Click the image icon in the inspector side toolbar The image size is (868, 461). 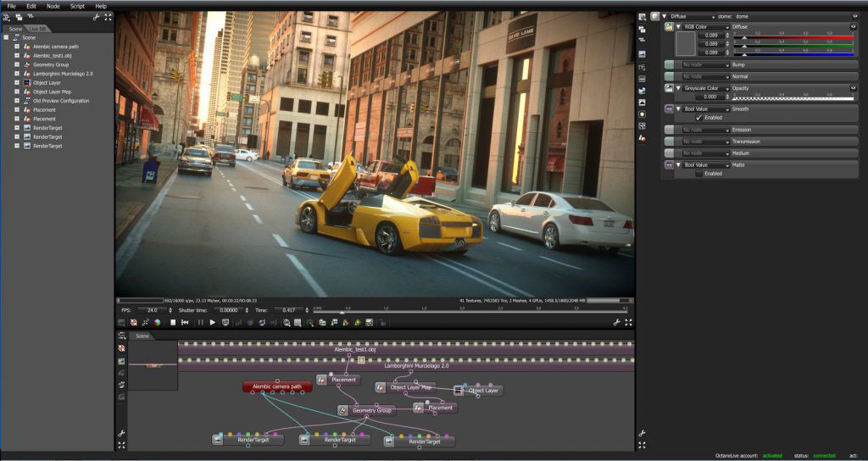643,103
